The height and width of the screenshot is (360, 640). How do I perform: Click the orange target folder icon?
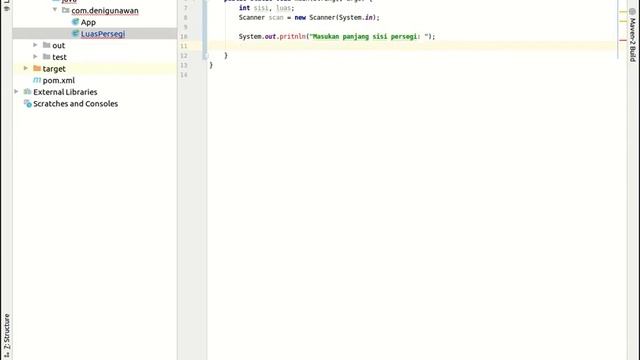point(37,68)
